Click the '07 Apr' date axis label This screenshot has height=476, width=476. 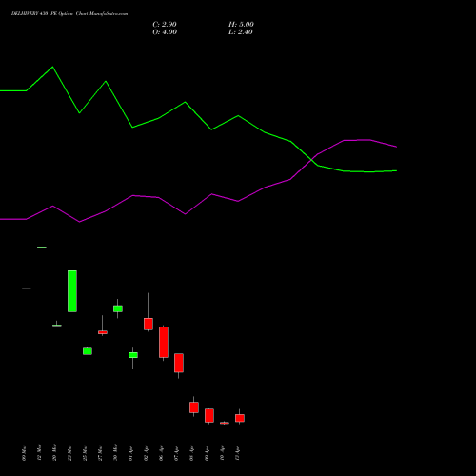point(176,454)
